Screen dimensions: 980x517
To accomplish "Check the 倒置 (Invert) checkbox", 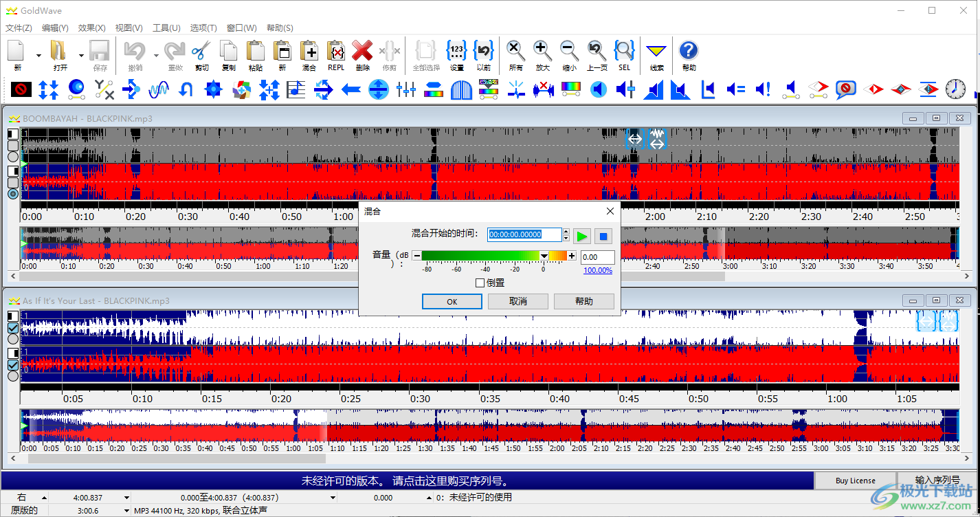I will click(x=480, y=283).
